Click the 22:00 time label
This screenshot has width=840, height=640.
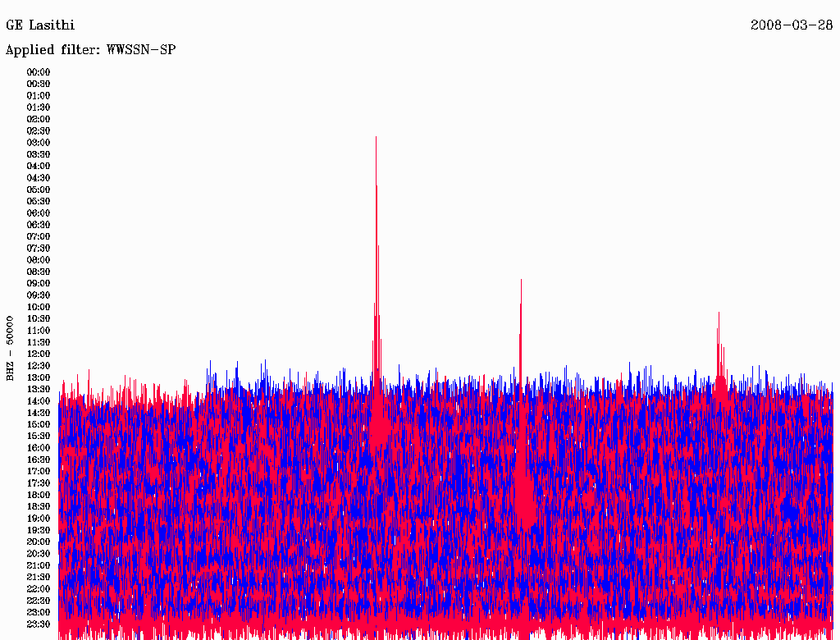tap(39, 589)
